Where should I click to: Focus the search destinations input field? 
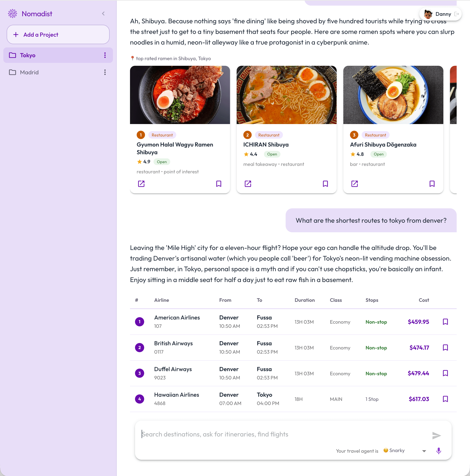284,434
